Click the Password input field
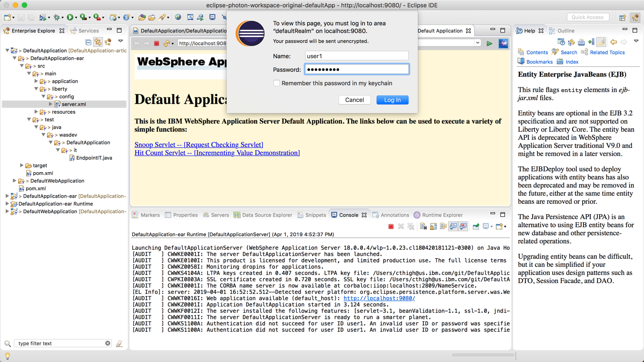 pyautogui.click(x=357, y=69)
